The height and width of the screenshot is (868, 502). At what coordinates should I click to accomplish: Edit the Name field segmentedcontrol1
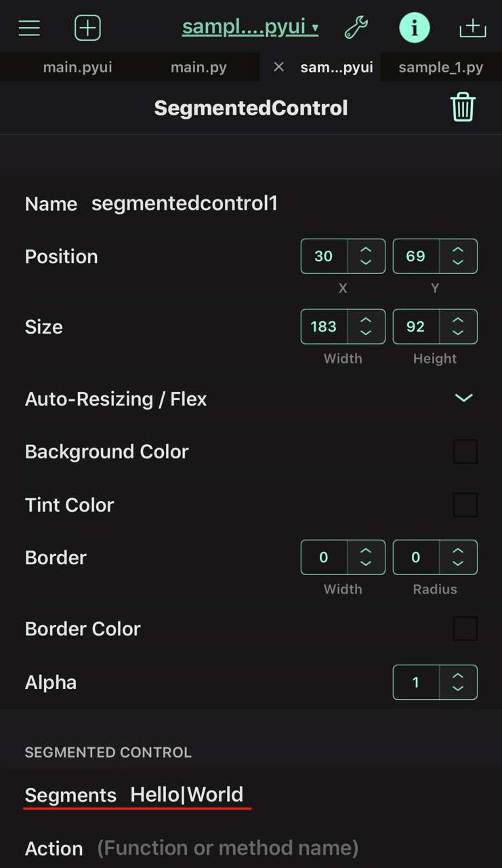coord(184,203)
